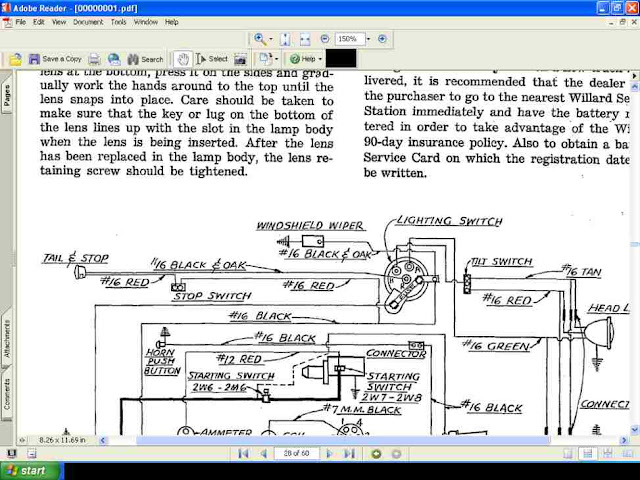Click the hide toolbars document icon at bottom left
The image size is (640, 480).
click(x=32, y=453)
